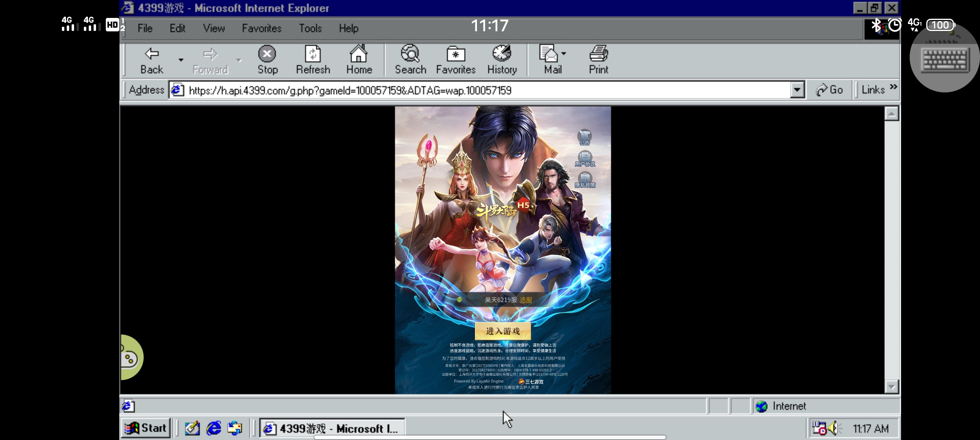
Task: Click the Show Desktop quick launch icon
Action: pyautogui.click(x=192, y=428)
